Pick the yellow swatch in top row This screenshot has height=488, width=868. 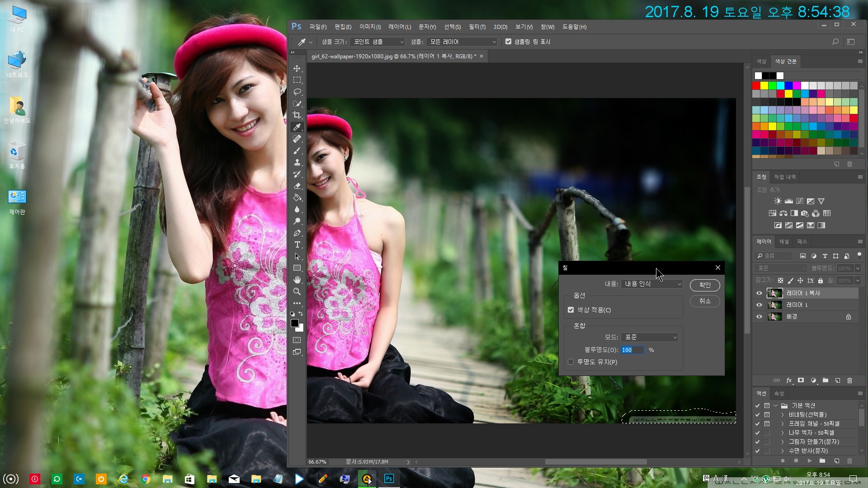[x=764, y=85]
